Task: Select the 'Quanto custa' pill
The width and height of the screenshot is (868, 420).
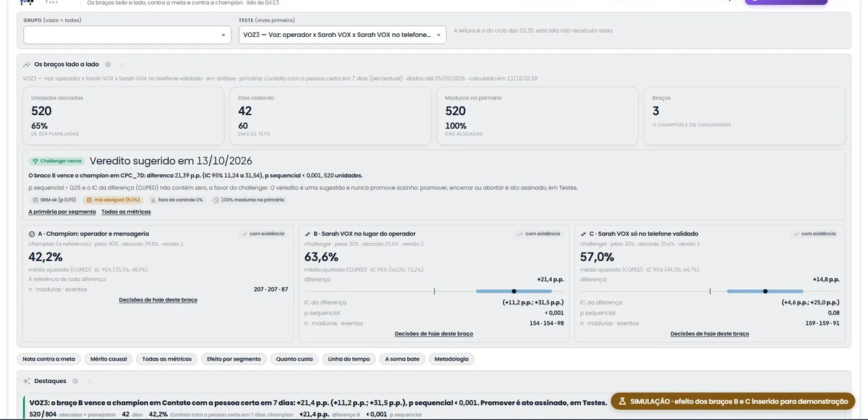Action: pyautogui.click(x=294, y=359)
